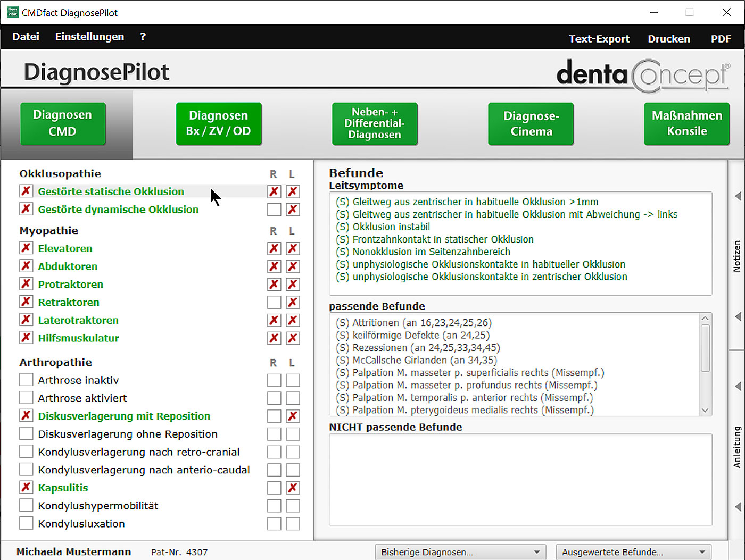745x560 pixels.
Task: Open the Notizen side tab
Action: coord(737,256)
